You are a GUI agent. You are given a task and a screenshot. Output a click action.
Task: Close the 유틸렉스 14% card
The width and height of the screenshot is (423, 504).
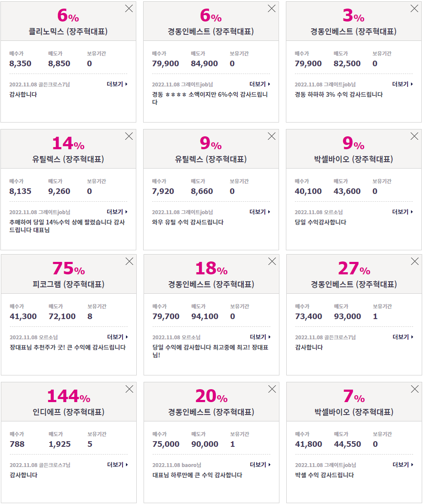click(x=129, y=136)
